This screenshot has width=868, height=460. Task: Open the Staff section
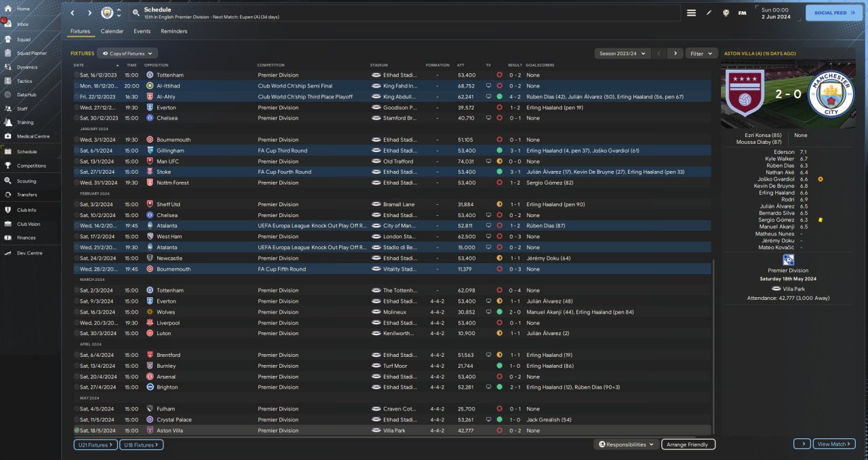pos(22,109)
